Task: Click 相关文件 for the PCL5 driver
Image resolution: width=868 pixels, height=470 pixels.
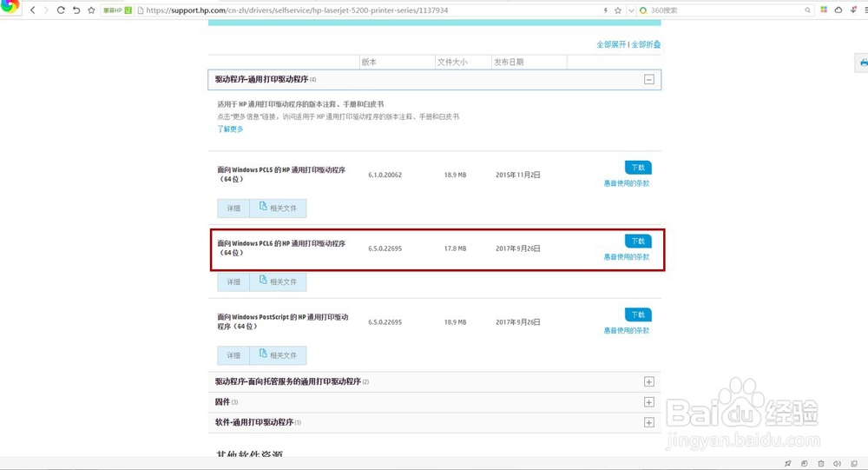Action: tap(278, 209)
